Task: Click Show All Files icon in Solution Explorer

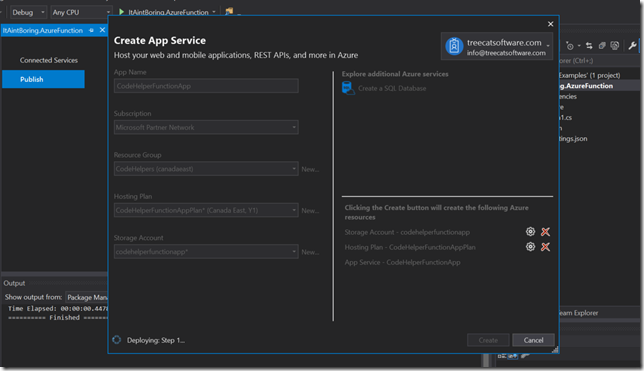Action: pos(614,46)
